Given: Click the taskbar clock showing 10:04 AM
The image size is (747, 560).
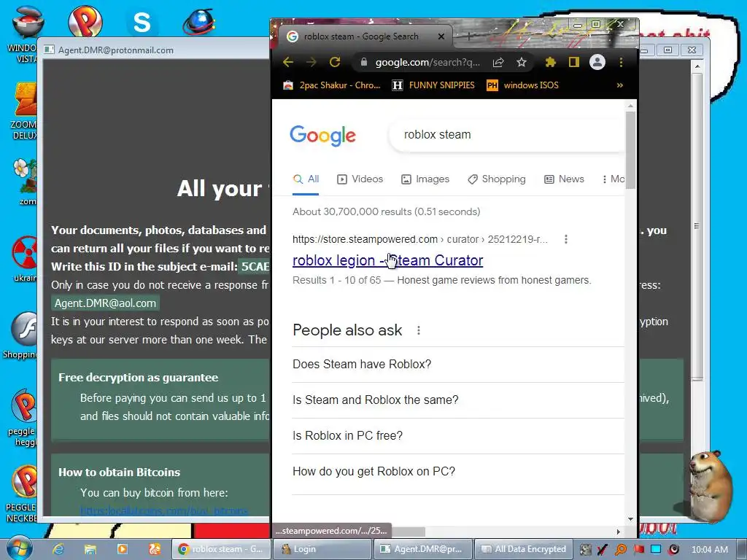Looking at the screenshot, I should (x=709, y=550).
